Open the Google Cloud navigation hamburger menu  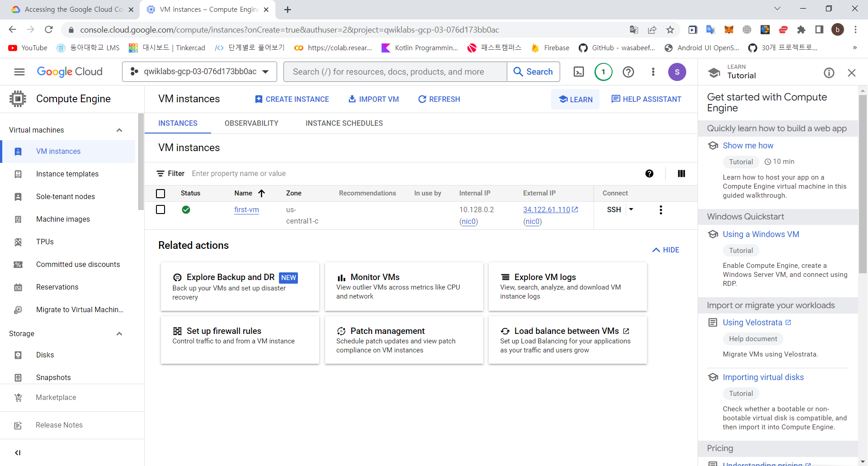(19, 72)
